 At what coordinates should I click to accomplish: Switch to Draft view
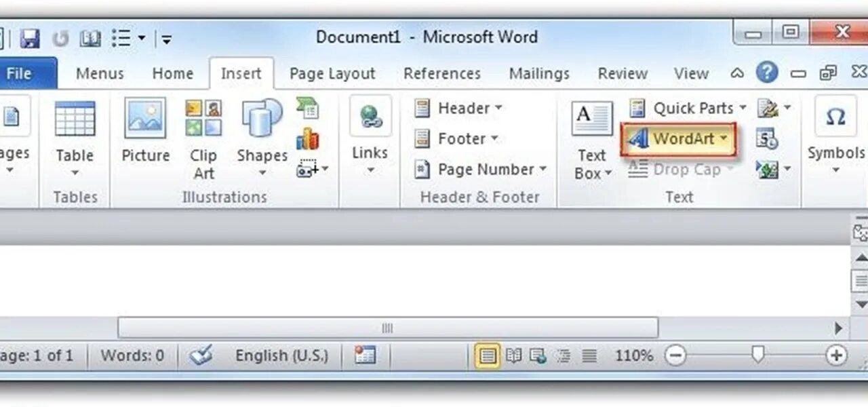click(x=589, y=355)
